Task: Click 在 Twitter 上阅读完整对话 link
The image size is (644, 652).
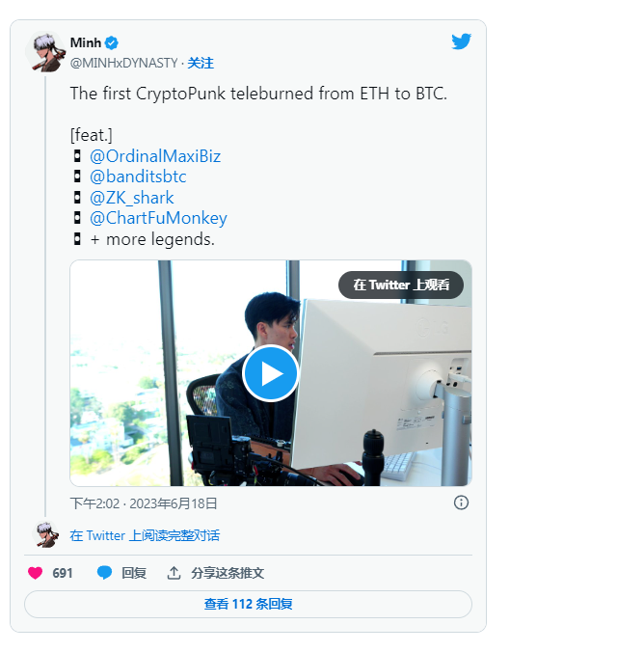Action: pos(145,535)
